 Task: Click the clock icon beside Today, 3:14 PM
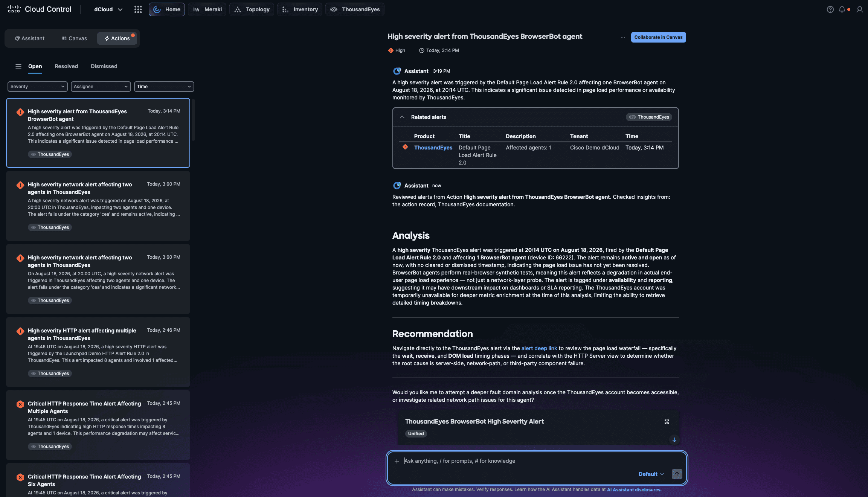click(x=421, y=50)
